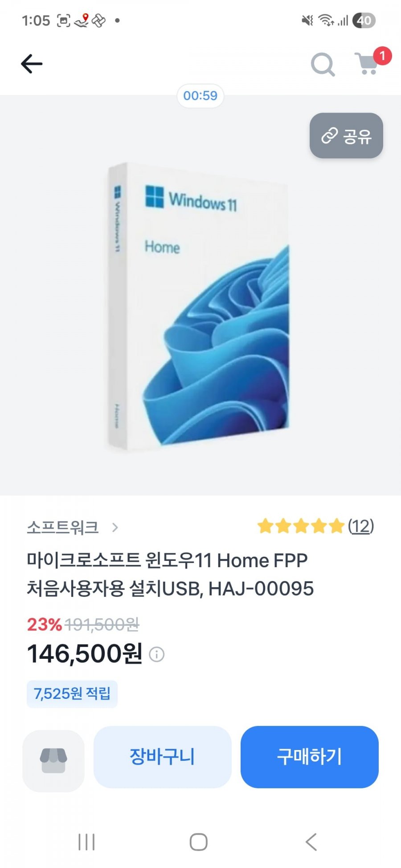Open the (12) reviews count link
This screenshot has height=868, width=401.
[x=361, y=526]
